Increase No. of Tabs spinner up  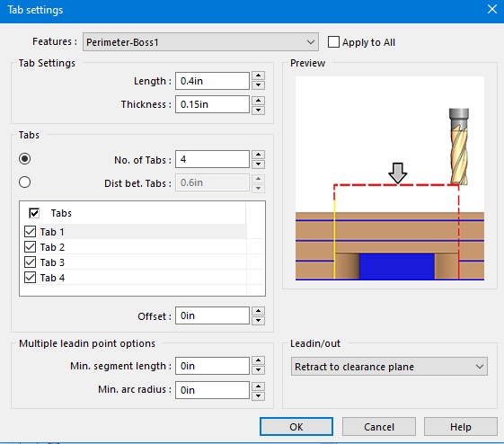[258, 155]
